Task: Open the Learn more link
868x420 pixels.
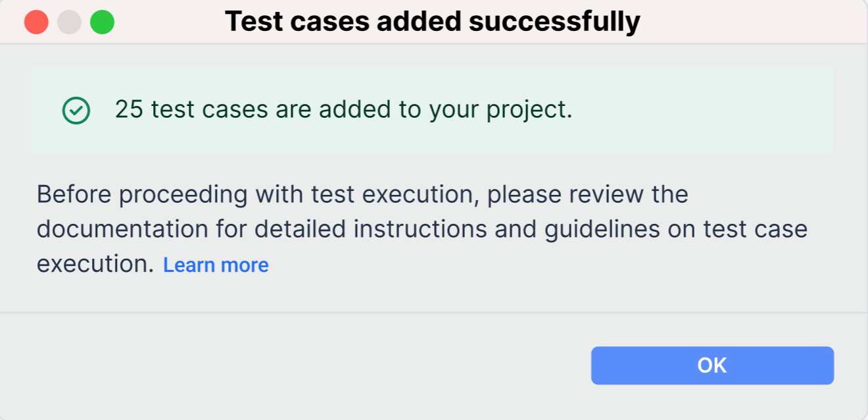Action: (x=216, y=265)
